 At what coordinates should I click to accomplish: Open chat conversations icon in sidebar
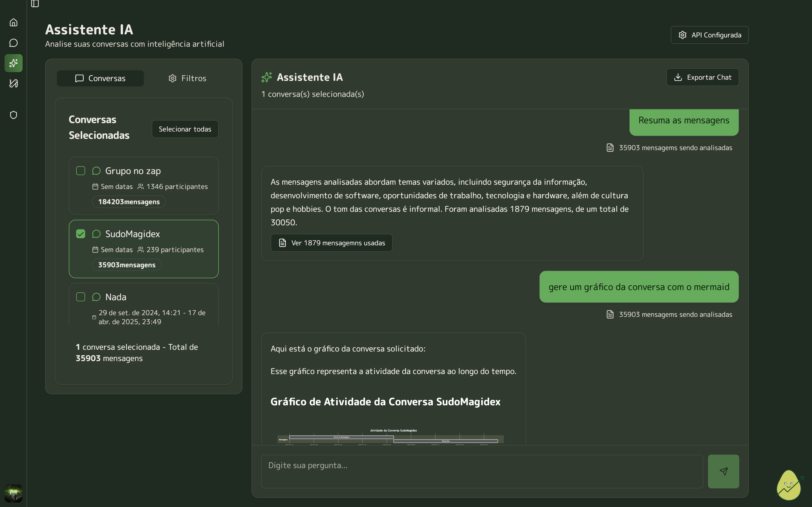tap(14, 43)
